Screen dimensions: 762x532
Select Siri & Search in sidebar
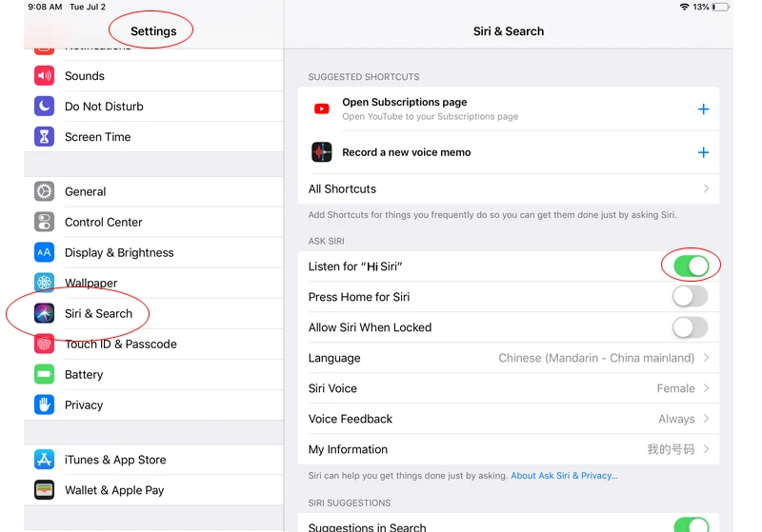[x=153, y=313]
